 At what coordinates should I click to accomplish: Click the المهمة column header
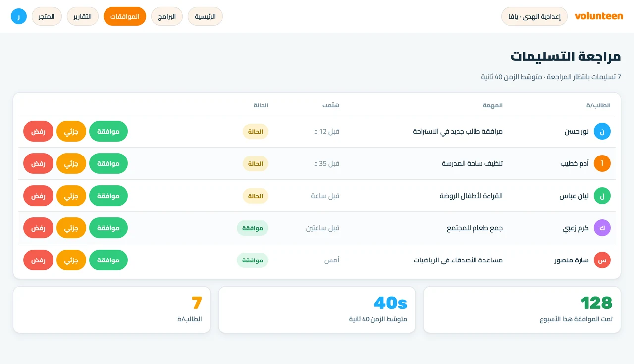(493, 105)
